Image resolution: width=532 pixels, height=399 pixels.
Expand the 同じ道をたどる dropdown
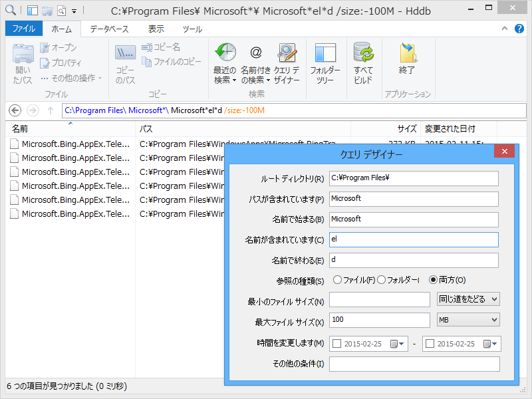[468, 299]
